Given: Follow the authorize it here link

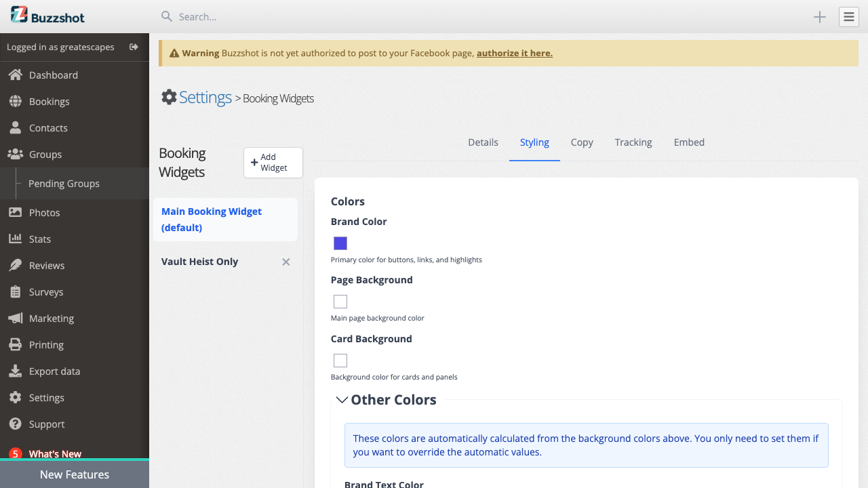Looking at the screenshot, I should pos(515,52).
